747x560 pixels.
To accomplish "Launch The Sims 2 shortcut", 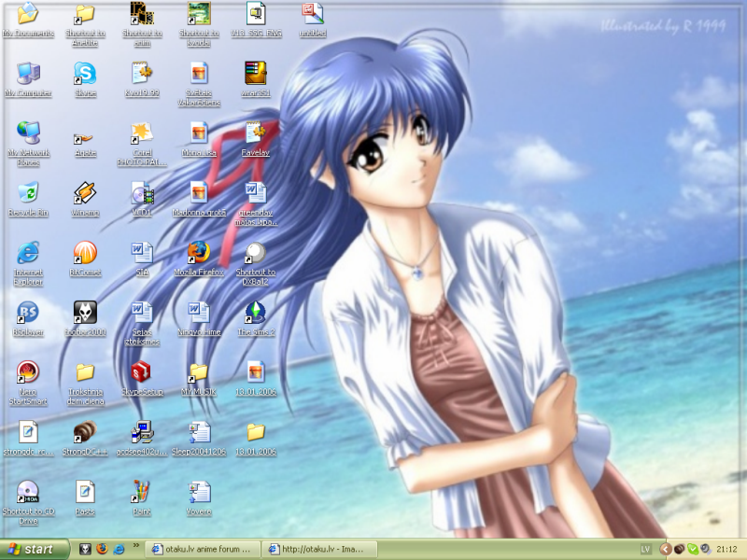I will (256, 319).
